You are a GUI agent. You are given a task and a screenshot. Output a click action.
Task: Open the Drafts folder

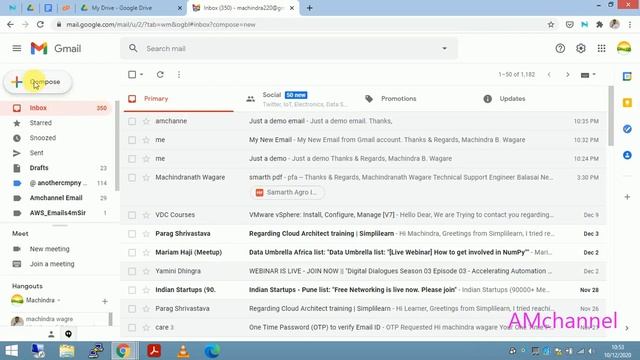(39, 168)
